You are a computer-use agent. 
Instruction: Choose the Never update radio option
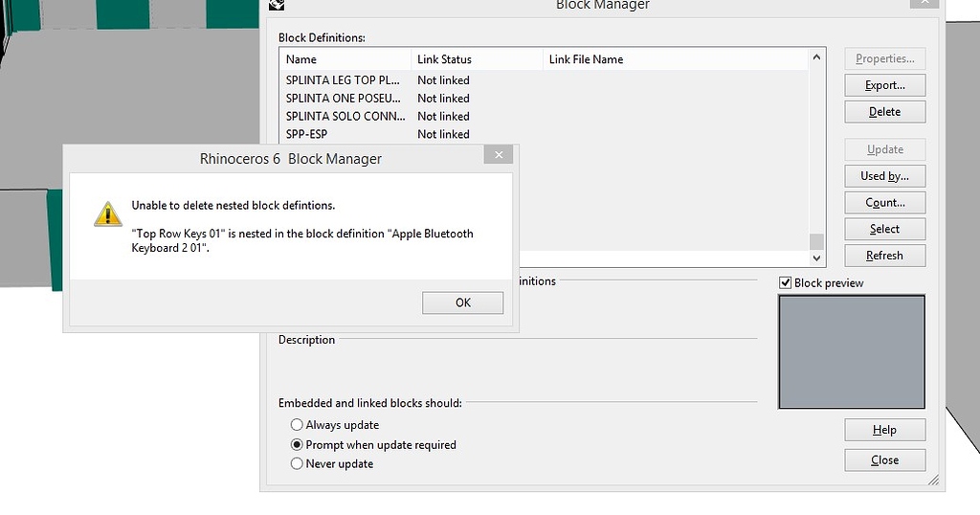(297, 464)
